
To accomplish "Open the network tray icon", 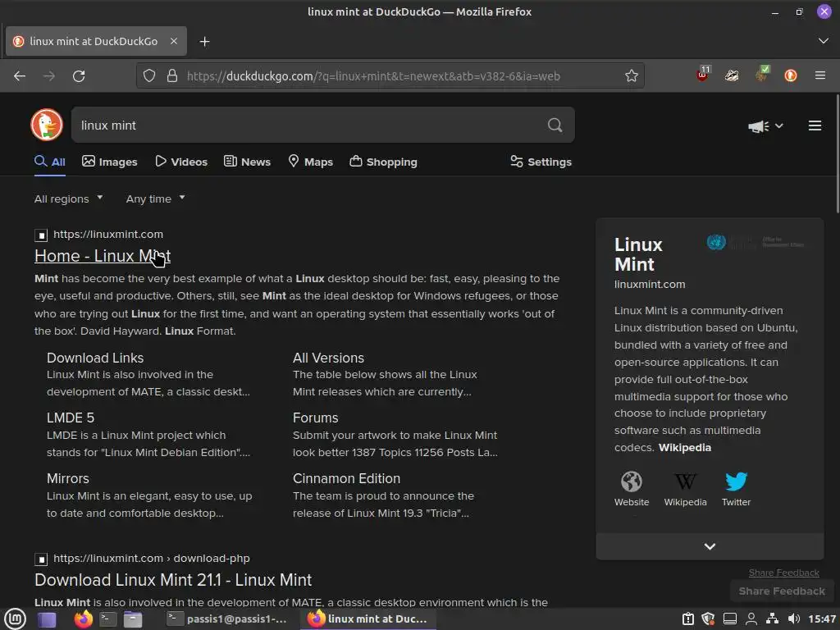I will coord(772,619).
